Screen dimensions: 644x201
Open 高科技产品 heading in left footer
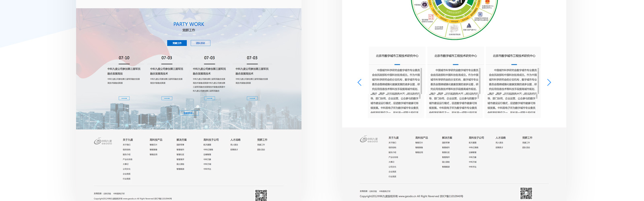pos(156,140)
